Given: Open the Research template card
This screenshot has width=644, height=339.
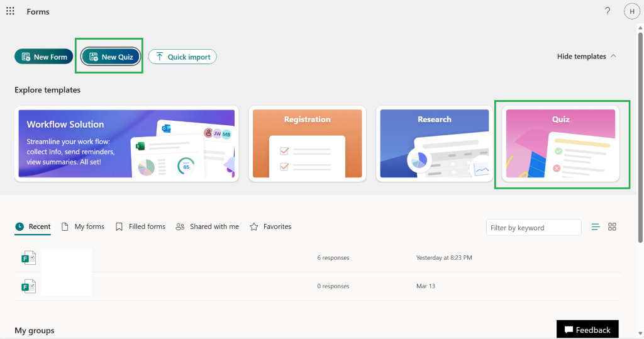Looking at the screenshot, I should pyautogui.click(x=434, y=143).
